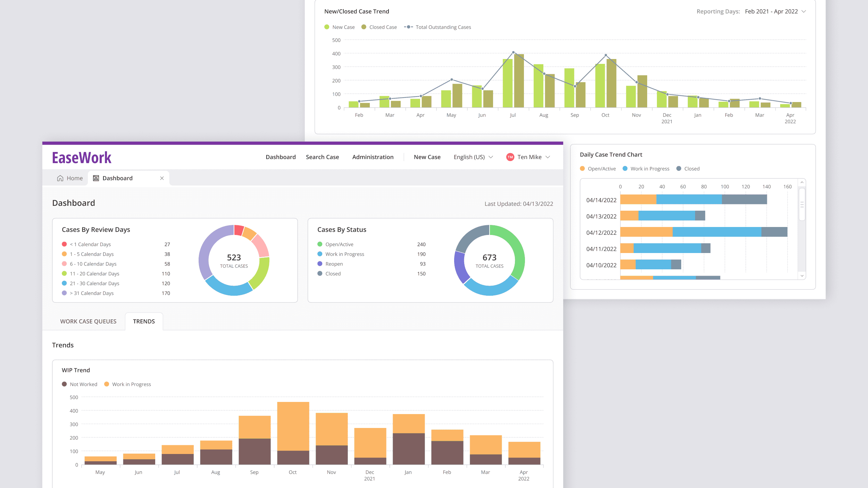Click the Dashboard tab calendar icon
This screenshot has width=868, height=488.
coord(96,178)
